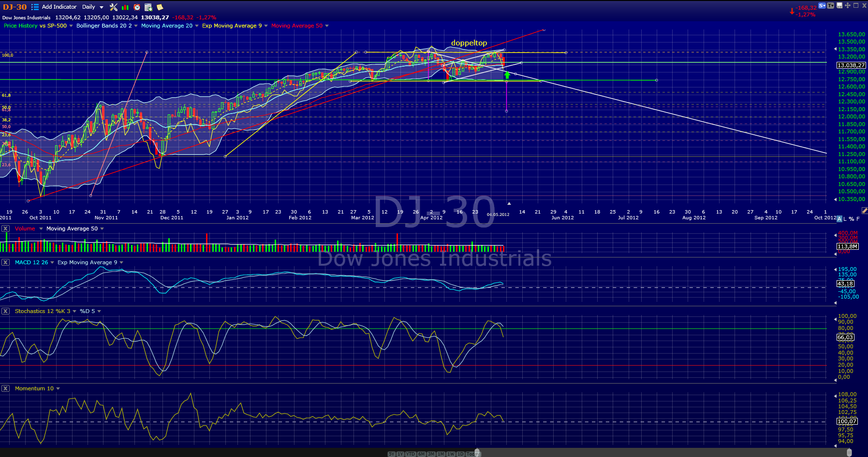This screenshot has height=457, width=868.
Task: Toggle percent scale % button
Action: click(x=852, y=219)
